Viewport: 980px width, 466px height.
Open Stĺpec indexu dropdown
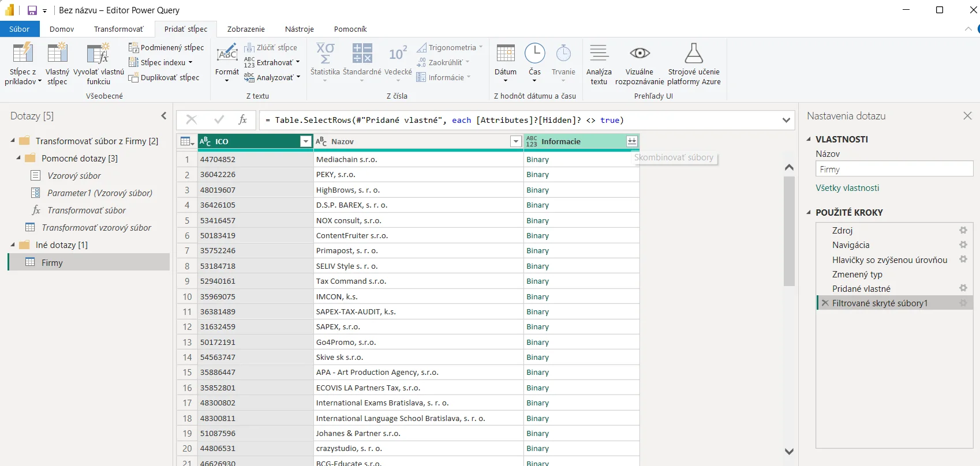pos(161,62)
